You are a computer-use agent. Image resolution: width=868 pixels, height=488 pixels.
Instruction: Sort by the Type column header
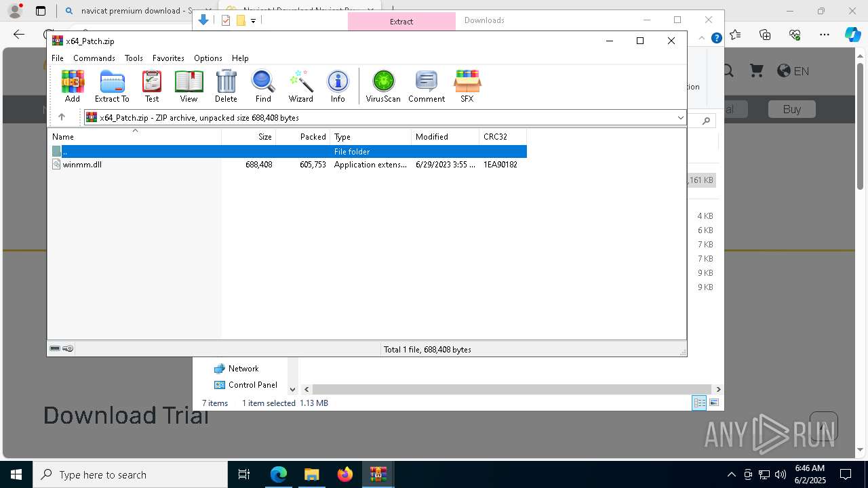click(370, 136)
